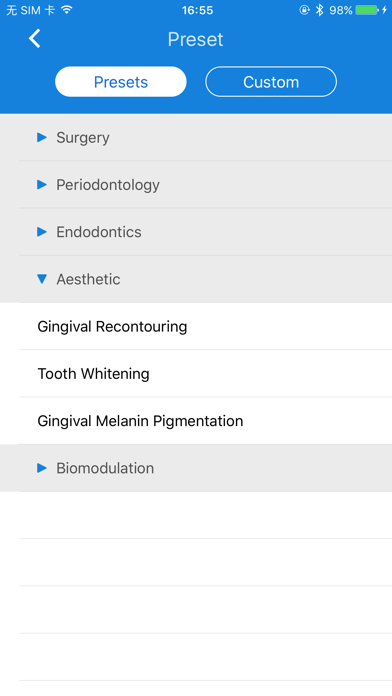Screen dimensions: 392x696
Task: Click the rotation lock status icon
Action: point(304,10)
